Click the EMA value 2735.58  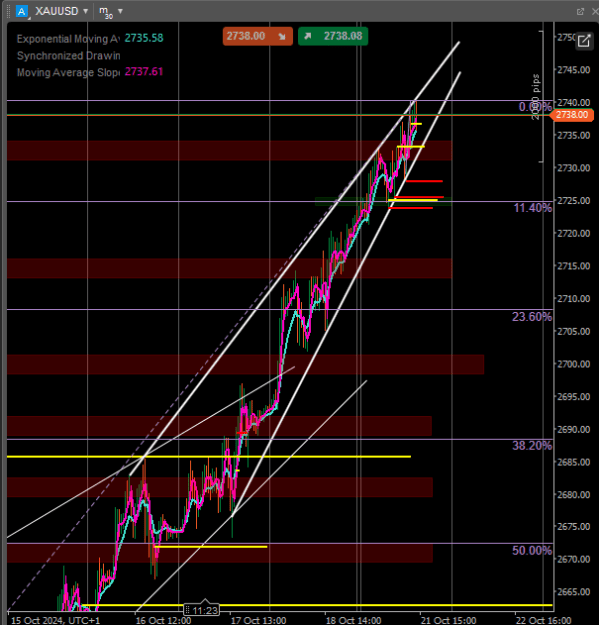click(x=144, y=38)
